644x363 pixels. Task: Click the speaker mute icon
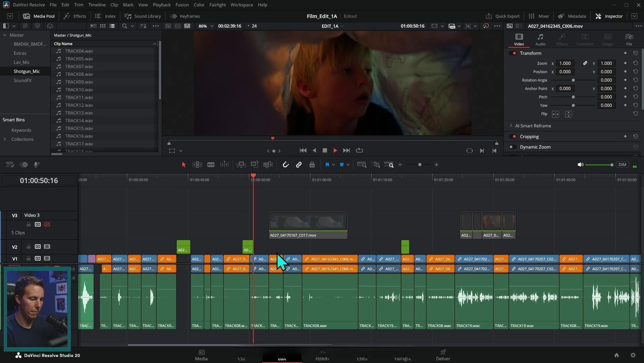580,165
